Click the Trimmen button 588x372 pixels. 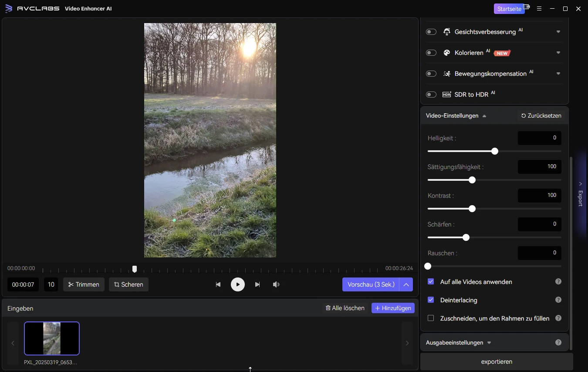(84, 284)
